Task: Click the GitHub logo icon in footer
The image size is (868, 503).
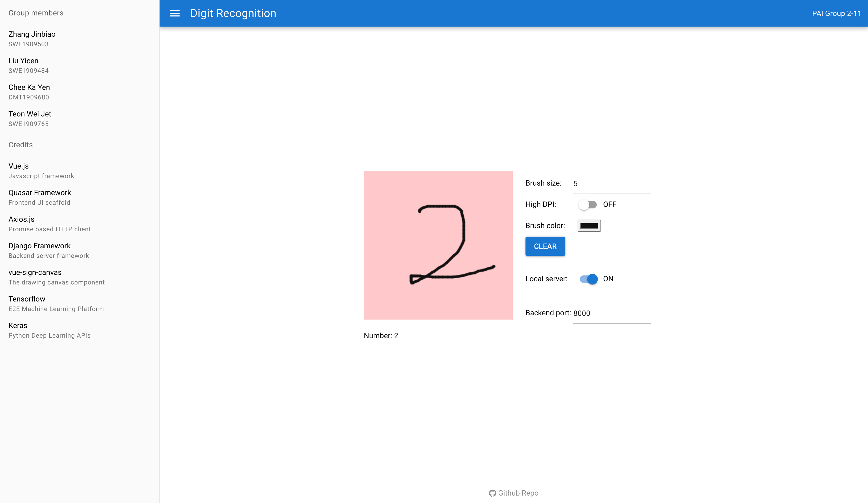Action: 492,493
